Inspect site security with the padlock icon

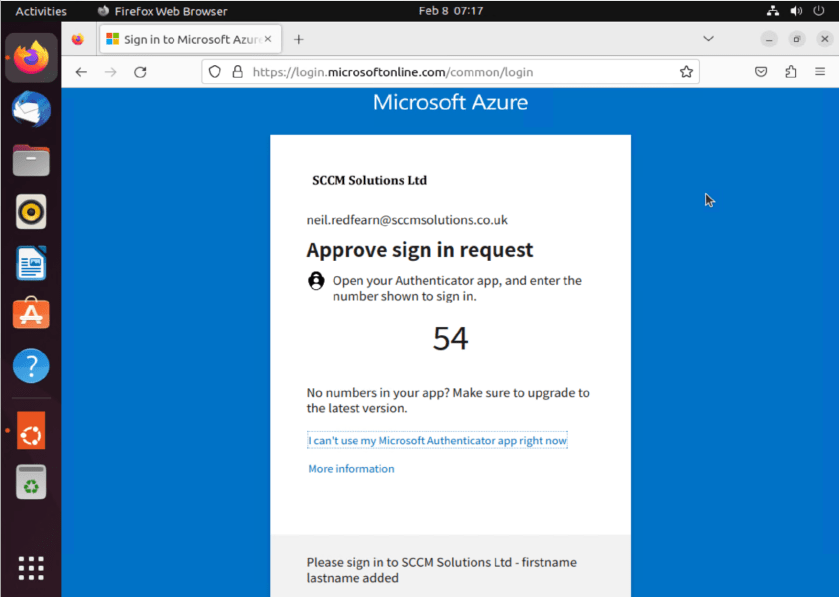[x=233, y=71]
